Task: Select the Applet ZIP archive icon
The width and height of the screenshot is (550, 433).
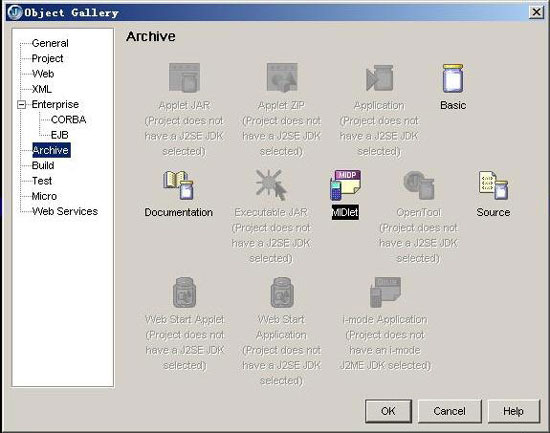Action: point(282,78)
